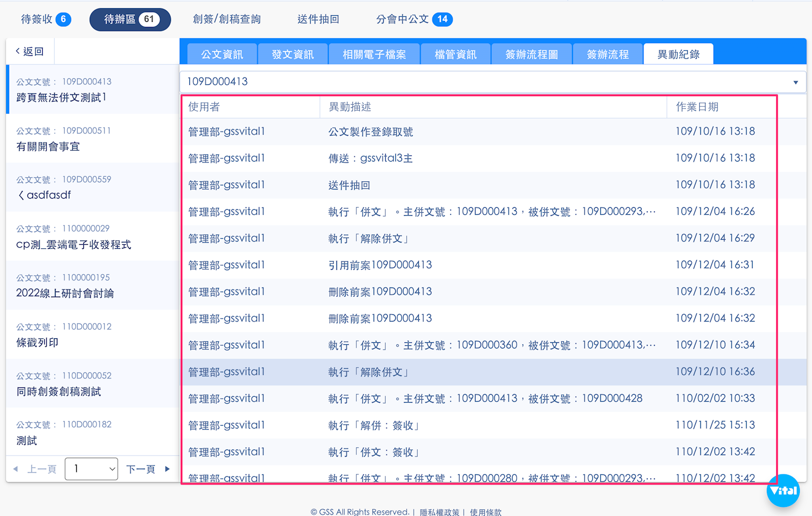Open the 使用條款 footer link
The width and height of the screenshot is (812, 516).
point(485,512)
